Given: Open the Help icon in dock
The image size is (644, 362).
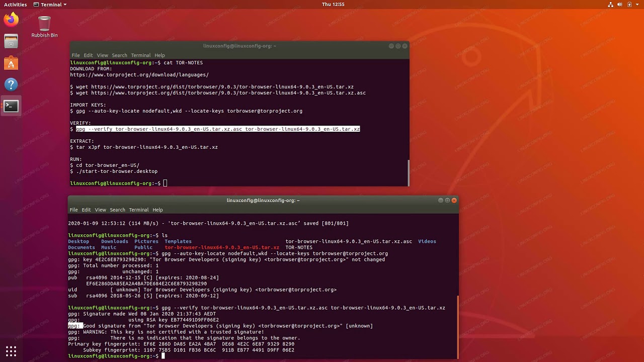Looking at the screenshot, I should [x=11, y=84].
